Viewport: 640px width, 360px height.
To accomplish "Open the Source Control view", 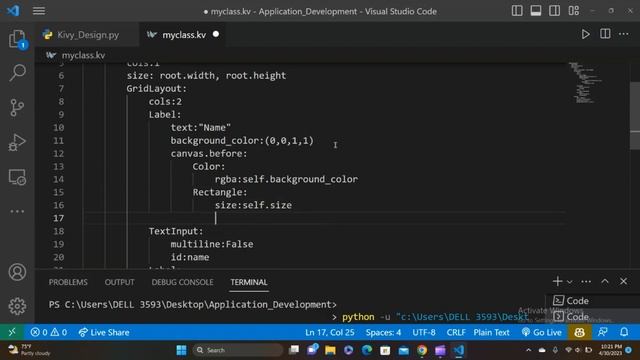I will click(x=18, y=108).
